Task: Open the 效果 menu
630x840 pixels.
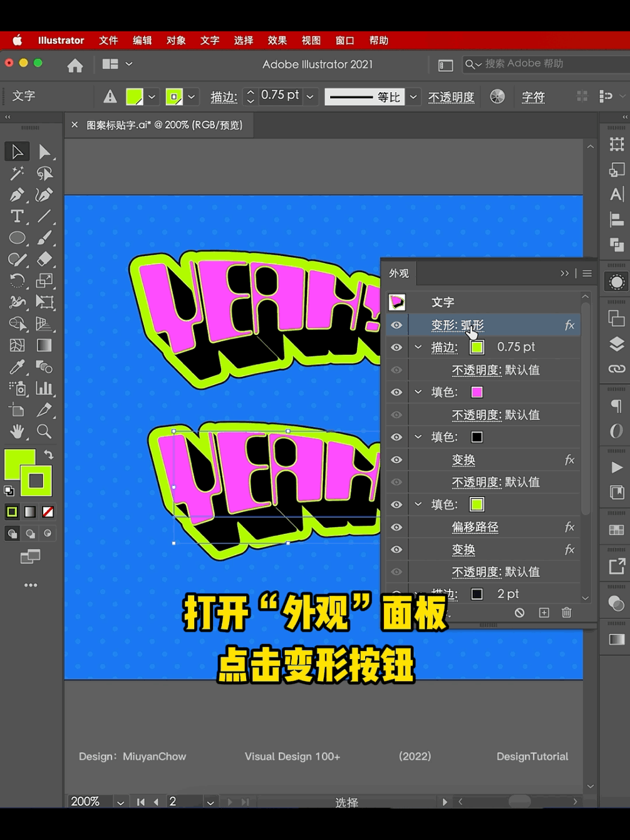Action: 277,40
